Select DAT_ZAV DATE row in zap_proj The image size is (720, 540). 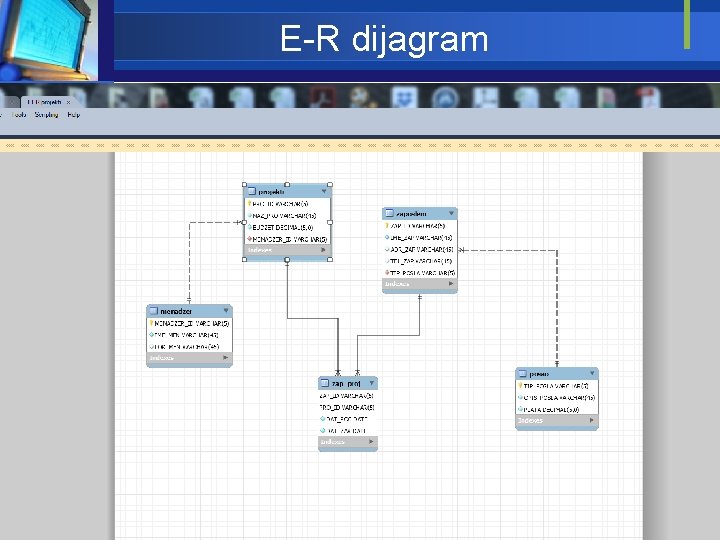348,431
